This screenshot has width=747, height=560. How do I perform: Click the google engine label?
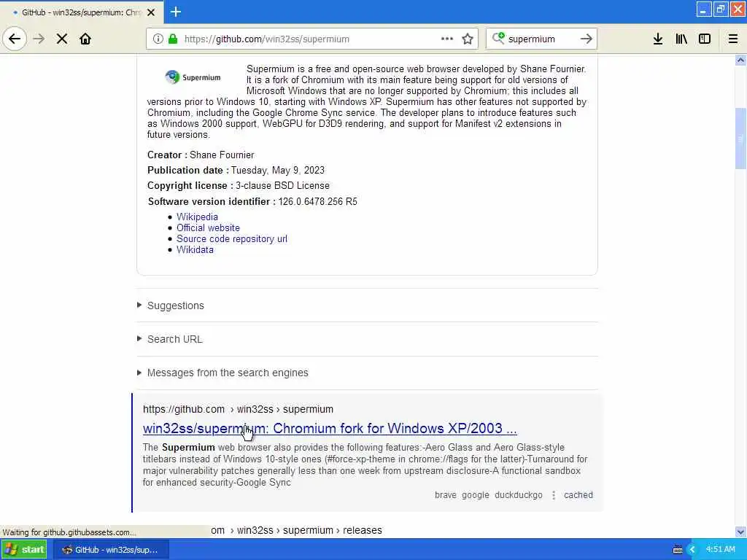tap(476, 495)
